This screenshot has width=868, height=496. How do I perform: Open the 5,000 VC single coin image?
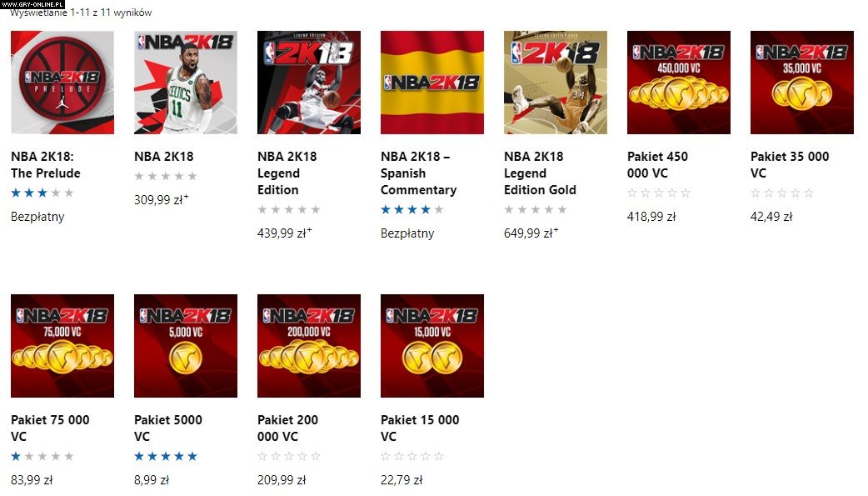point(186,346)
